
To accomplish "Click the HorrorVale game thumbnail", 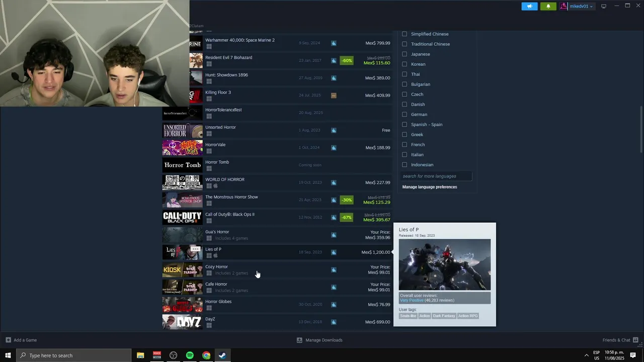I will (x=182, y=148).
